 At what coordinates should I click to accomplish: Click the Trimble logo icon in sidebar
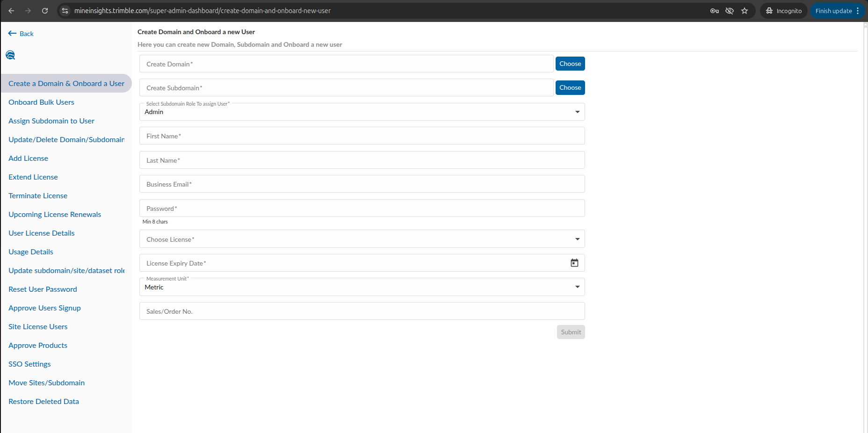(10, 55)
